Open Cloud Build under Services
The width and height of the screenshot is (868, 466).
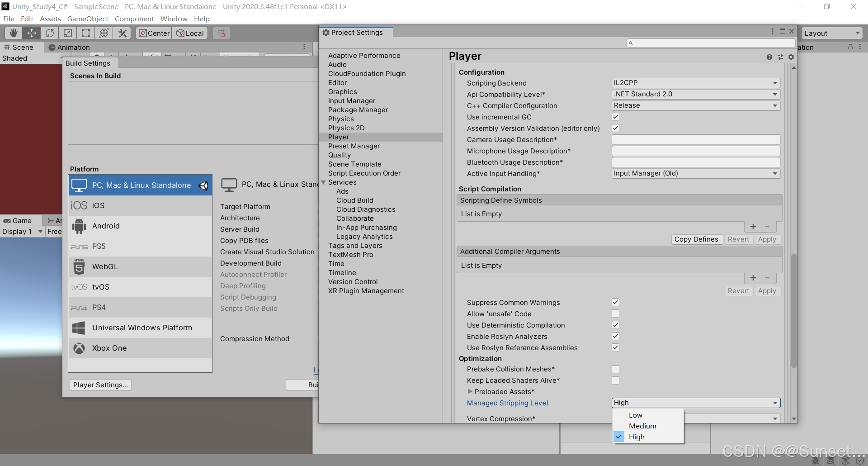pyautogui.click(x=355, y=200)
